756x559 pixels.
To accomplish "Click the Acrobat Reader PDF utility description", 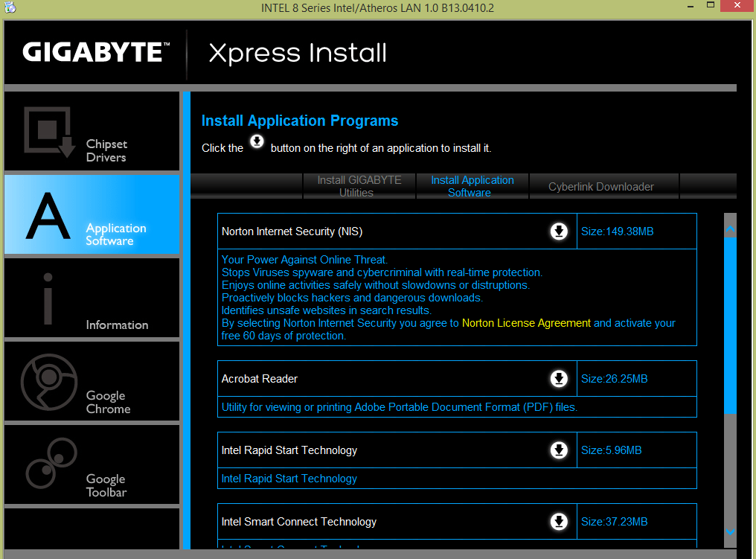I will pos(400,407).
